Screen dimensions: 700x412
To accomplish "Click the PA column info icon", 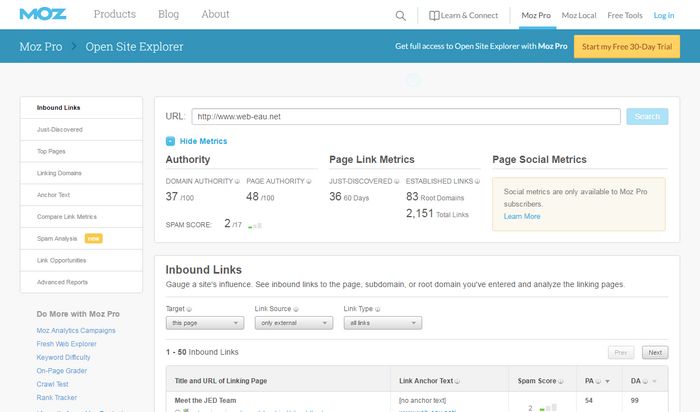I will click(598, 381).
